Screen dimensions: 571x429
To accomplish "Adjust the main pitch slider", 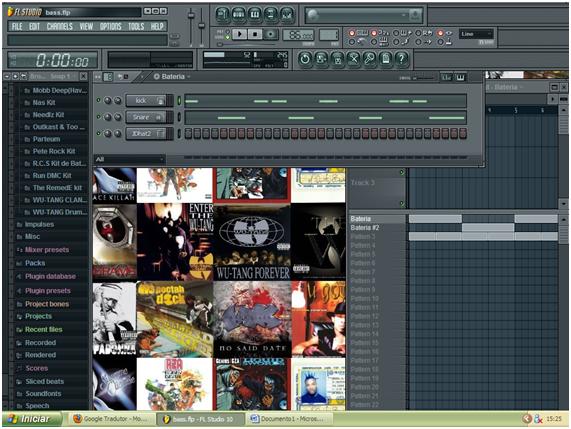I will 201,25.
